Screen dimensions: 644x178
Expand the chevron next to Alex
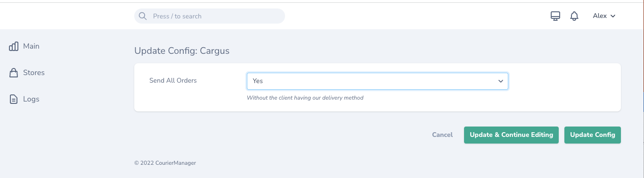coord(613,16)
